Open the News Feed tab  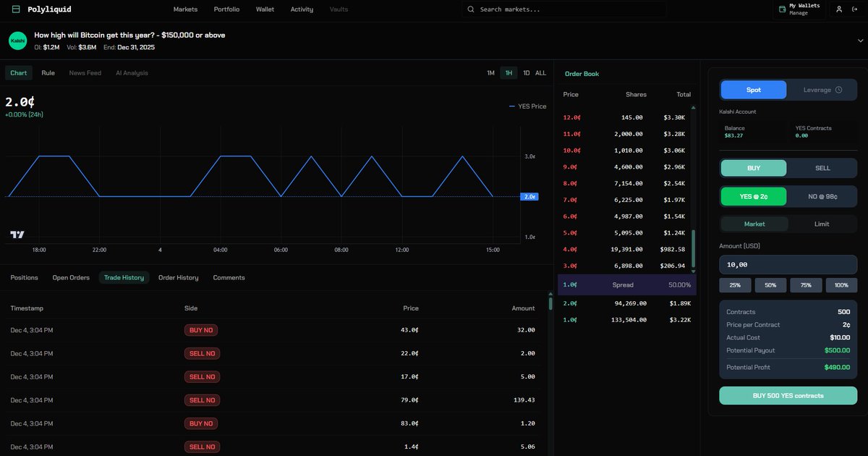tap(85, 73)
